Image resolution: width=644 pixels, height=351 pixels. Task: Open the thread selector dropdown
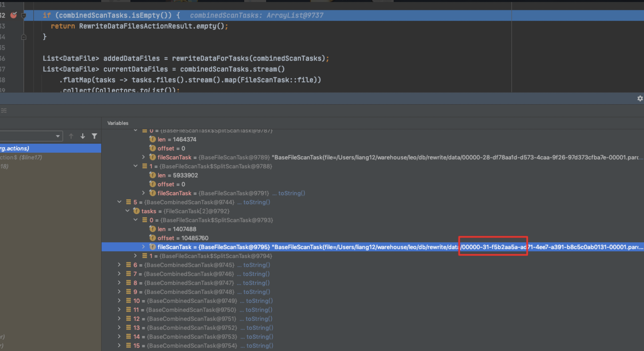[58, 136]
